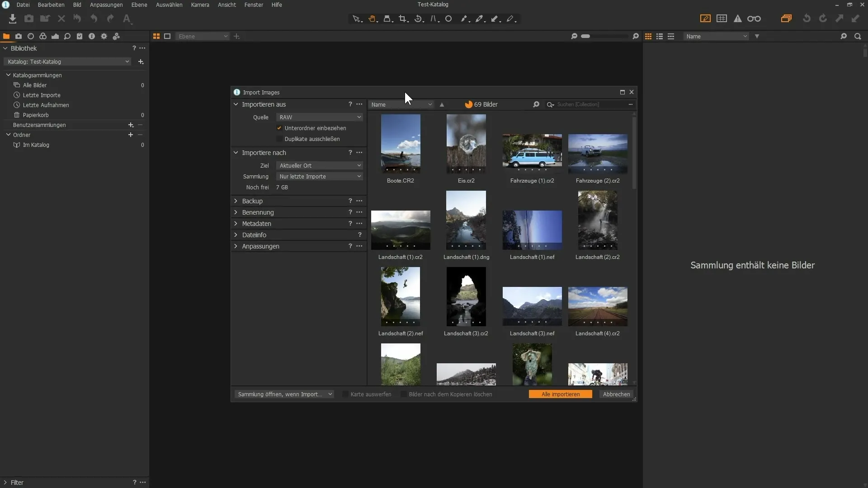This screenshot has height=488, width=868.
Task: Select Alle Bilder collection
Action: pyautogui.click(x=35, y=85)
